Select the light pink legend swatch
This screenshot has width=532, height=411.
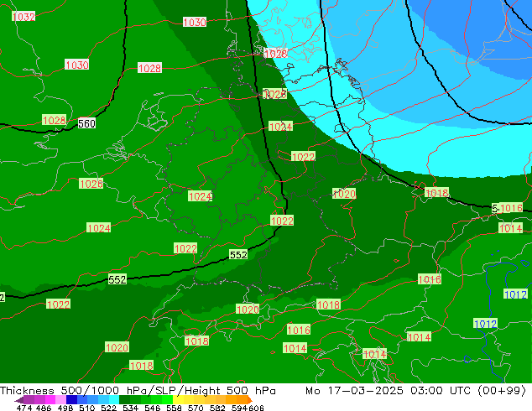[61, 400]
